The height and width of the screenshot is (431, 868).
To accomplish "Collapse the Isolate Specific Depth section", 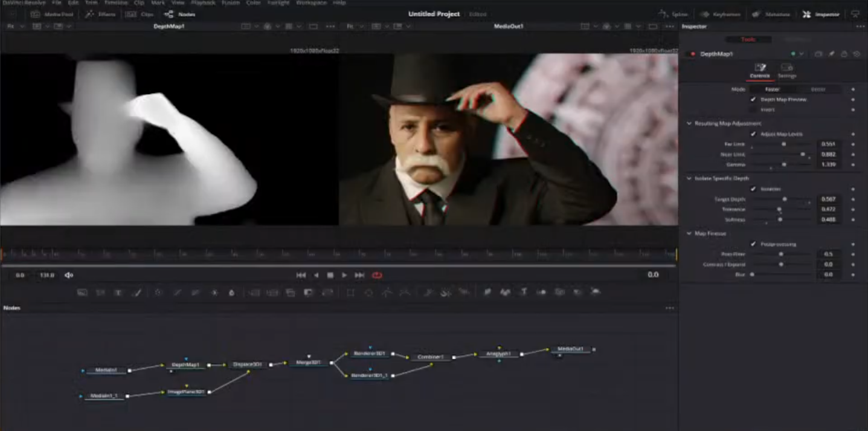I will (x=689, y=178).
